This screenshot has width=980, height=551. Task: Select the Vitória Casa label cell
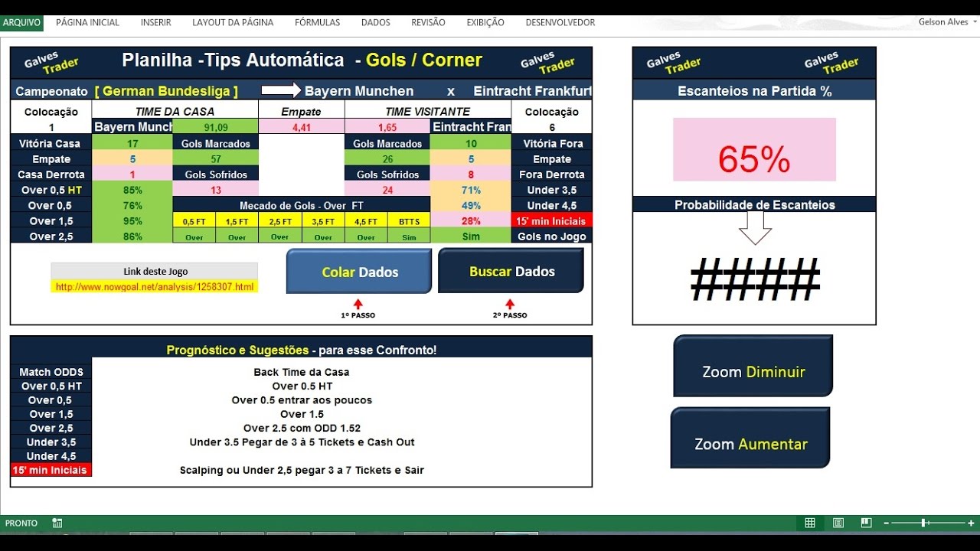[51, 143]
